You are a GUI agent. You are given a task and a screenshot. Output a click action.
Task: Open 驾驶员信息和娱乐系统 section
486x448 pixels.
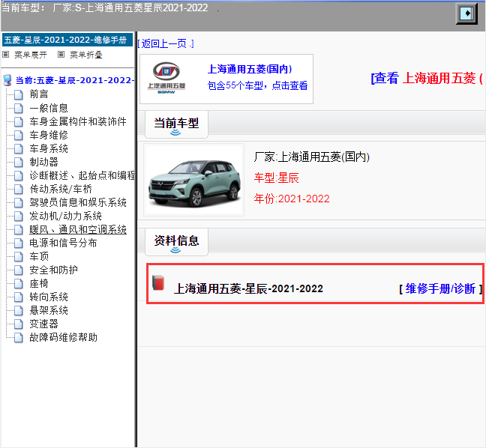[78, 202]
